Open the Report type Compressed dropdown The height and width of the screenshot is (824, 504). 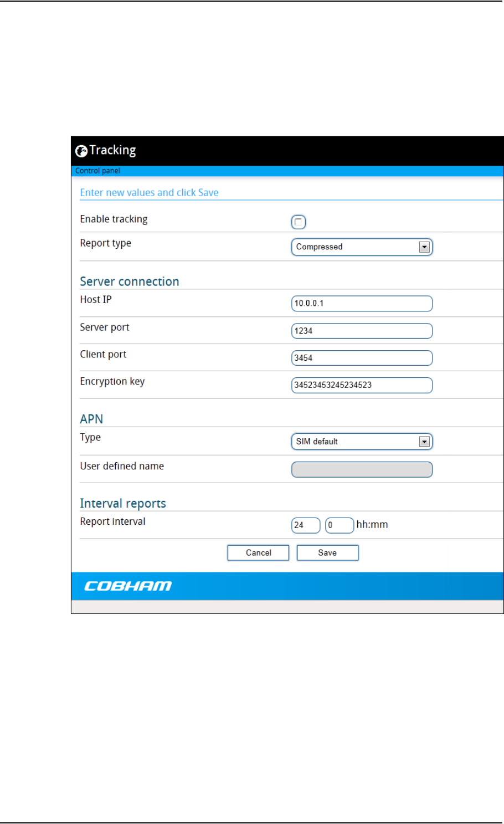coord(362,247)
